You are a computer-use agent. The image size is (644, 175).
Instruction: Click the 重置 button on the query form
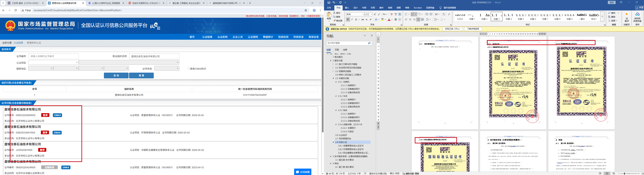tap(142, 76)
